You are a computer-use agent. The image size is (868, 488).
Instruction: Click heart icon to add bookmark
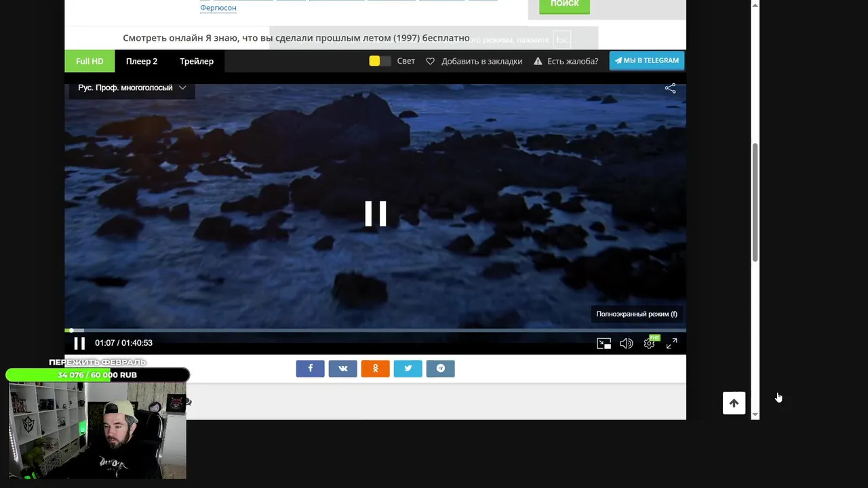[430, 61]
